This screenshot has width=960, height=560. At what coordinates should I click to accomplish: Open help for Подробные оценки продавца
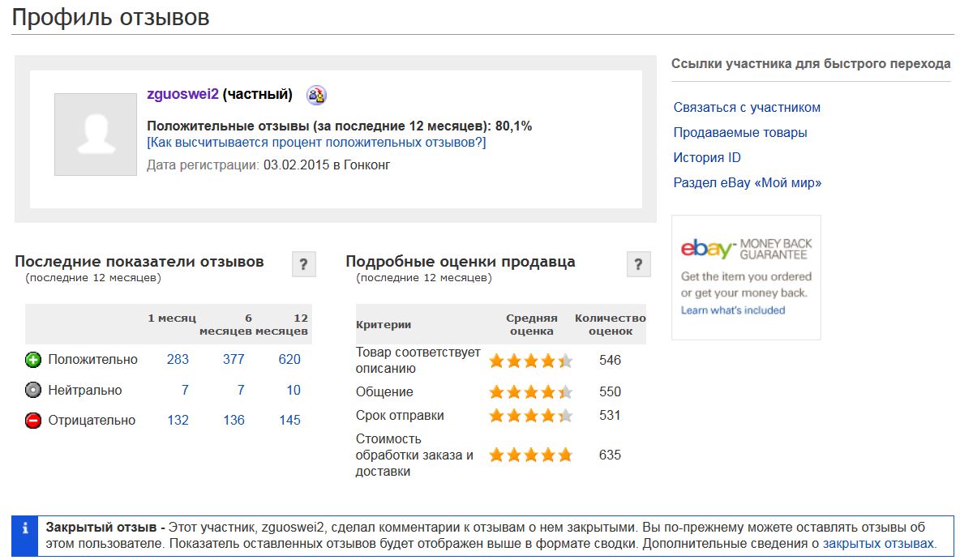tap(639, 264)
